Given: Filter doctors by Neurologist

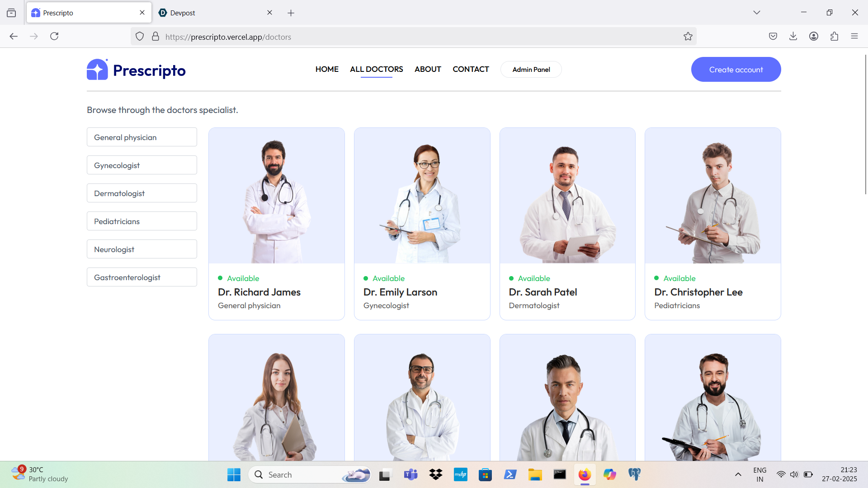Looking at the screenshot, I should coord(142,249).
